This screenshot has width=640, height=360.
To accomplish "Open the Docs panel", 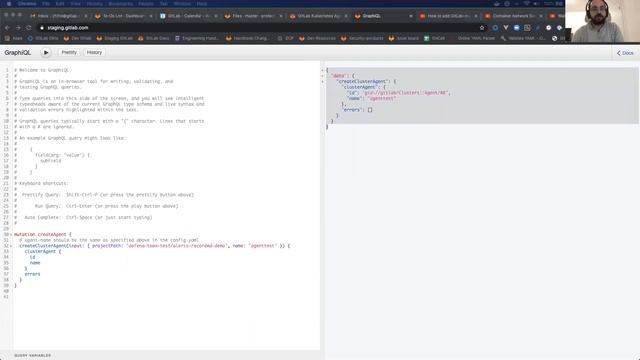I will coord(625,53).
